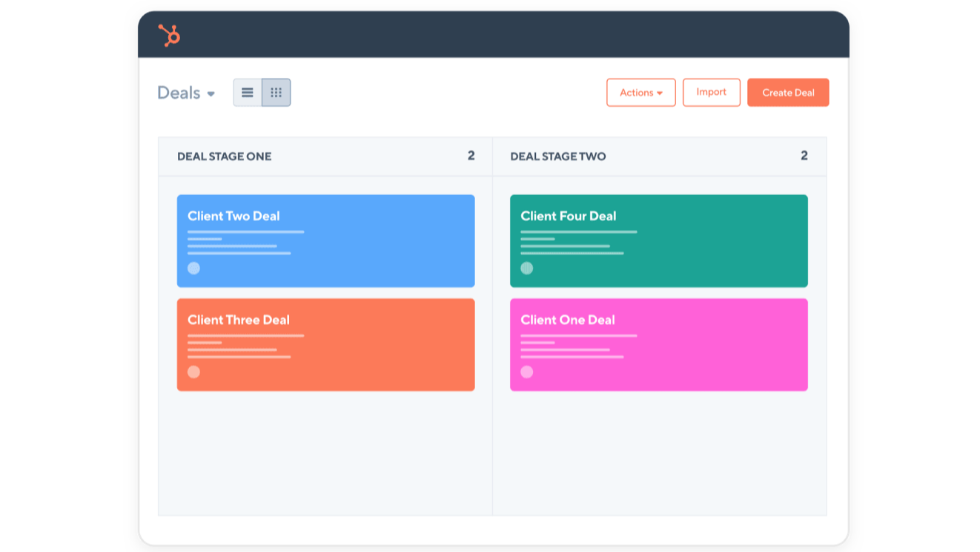The width and height of the screenshot is (980, 552).
Task: Click the HubSpot sprocket logo
Action: click(x=168, y=36)
